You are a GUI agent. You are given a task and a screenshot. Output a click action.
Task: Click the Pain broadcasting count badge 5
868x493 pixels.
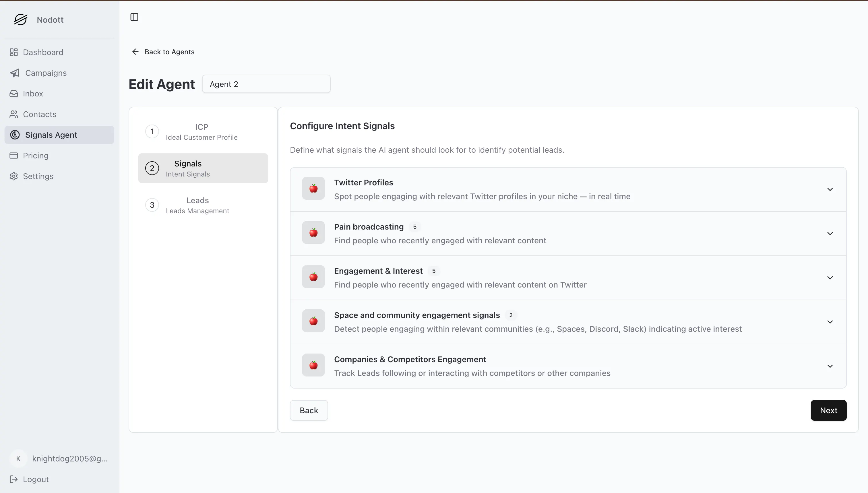pos(414,226)
